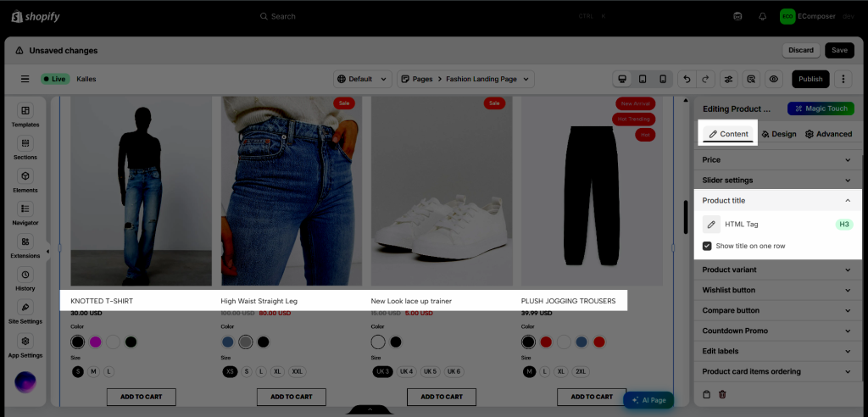This screenshot has height=417, width=868.
Task: Select size UK 5 on lace up trainer
Action: (x=430, y=371)
